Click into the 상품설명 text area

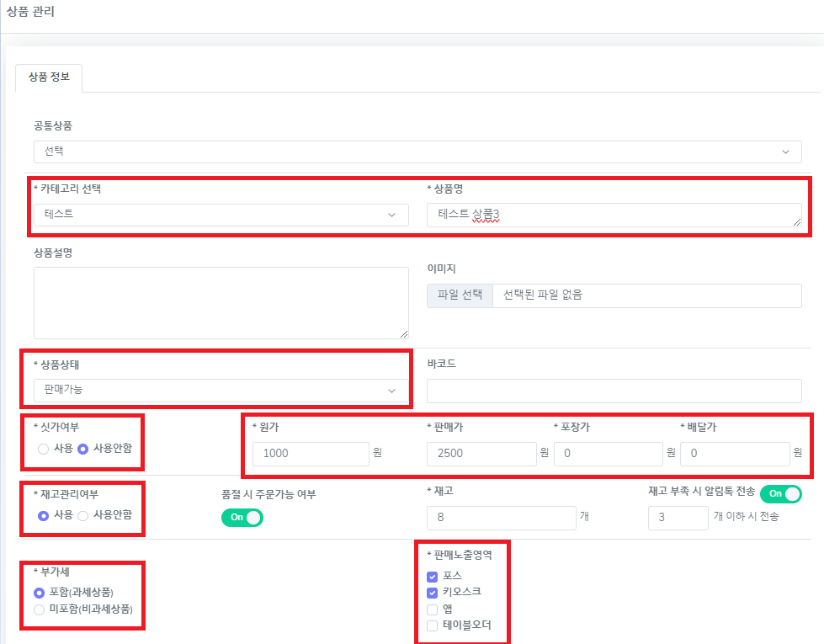[221, 303]
